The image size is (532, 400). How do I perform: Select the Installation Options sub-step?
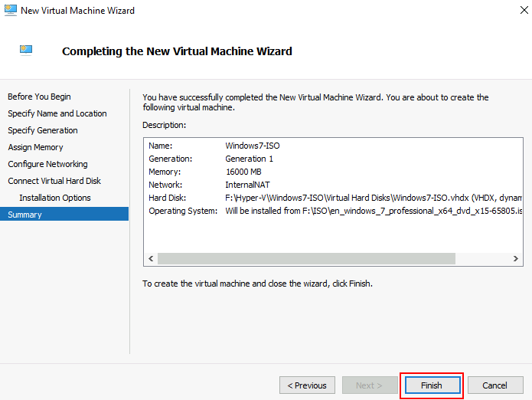coord(55,198)
